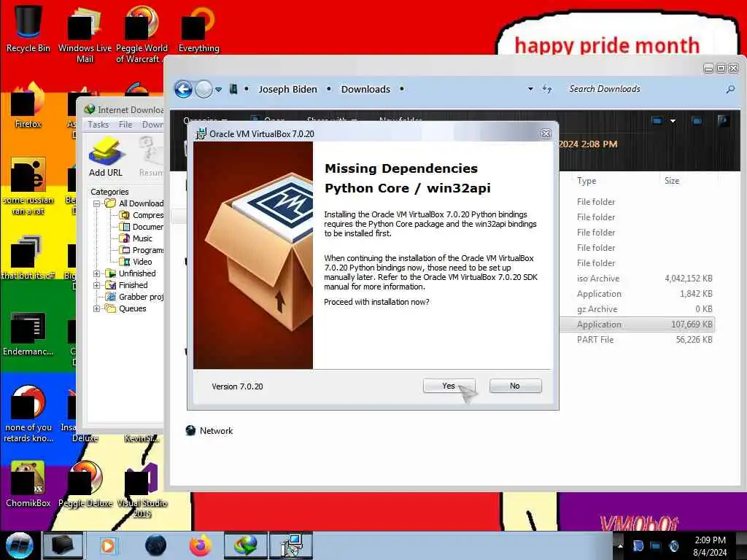Open 'some russian ran a rat' icon
Viewport: 747px width, 560px height.
28,186
